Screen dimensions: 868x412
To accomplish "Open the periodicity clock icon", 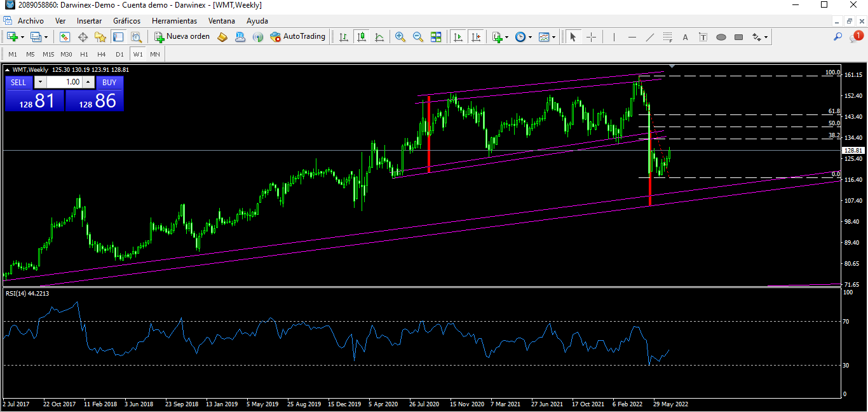I will click(x=520, y=37).
